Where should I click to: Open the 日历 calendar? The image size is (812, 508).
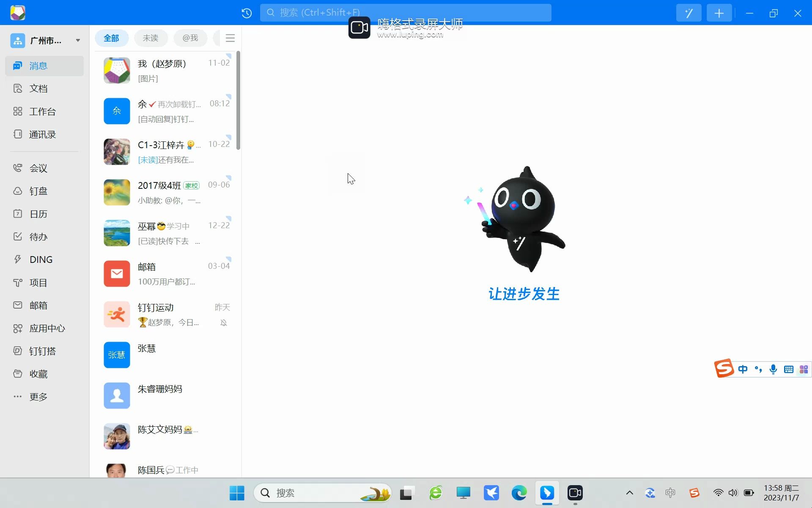click(44, 214)
